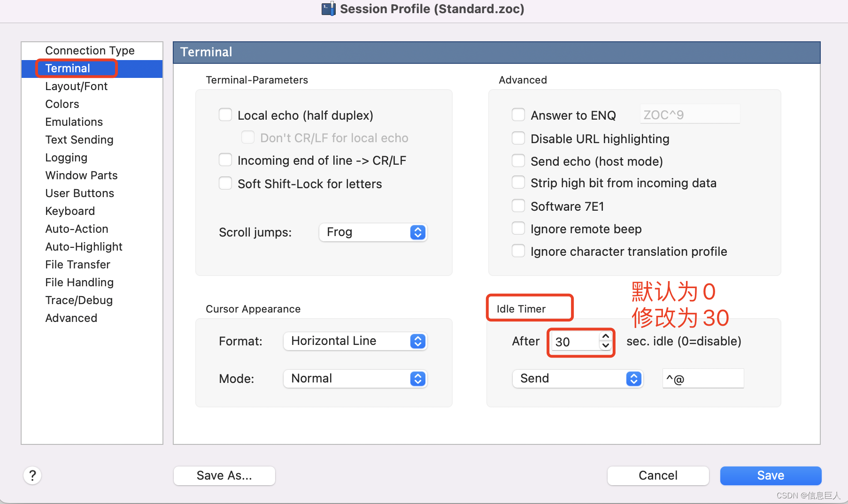The image size is (848, 504).
Task: Click the Cancel button
Action: 658,475
